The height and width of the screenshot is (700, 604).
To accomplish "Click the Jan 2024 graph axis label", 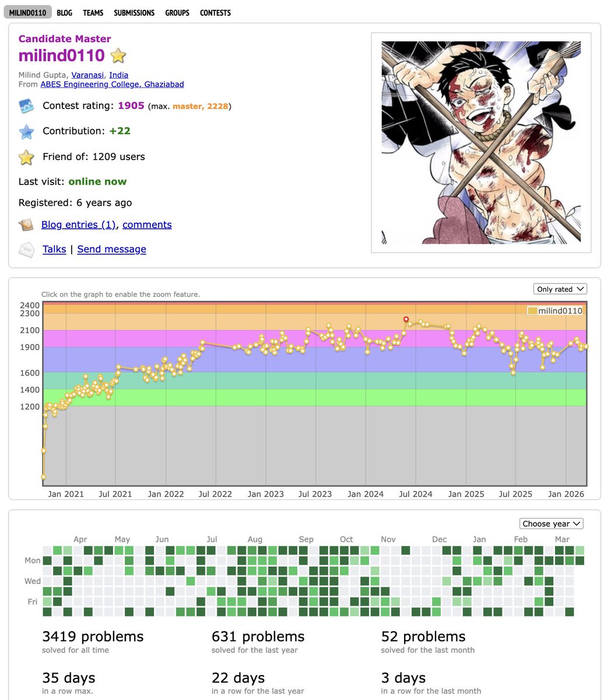I will pyautogui.click(x=366, y=494).
